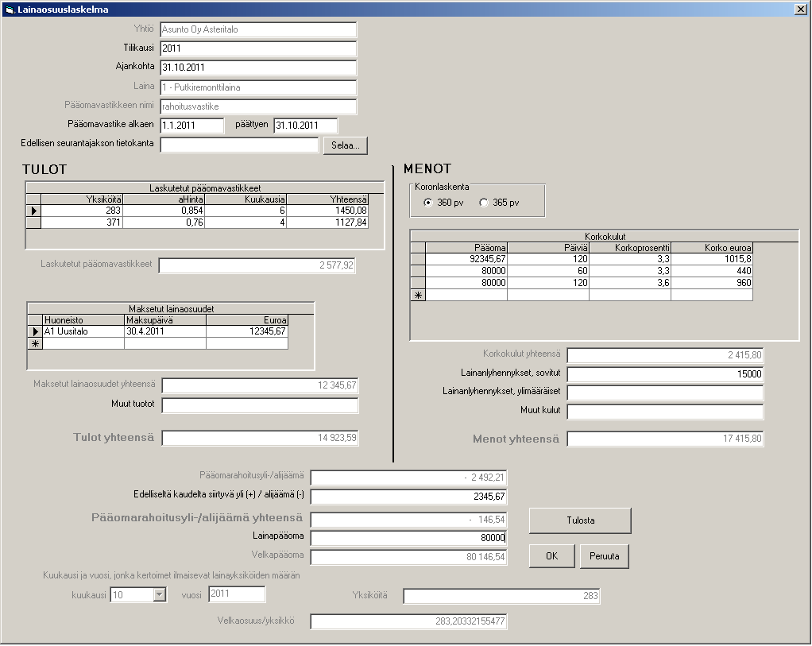
Task: Click the cell with value 1127,84
Action: pyautogui.click(x=327, y=222)
